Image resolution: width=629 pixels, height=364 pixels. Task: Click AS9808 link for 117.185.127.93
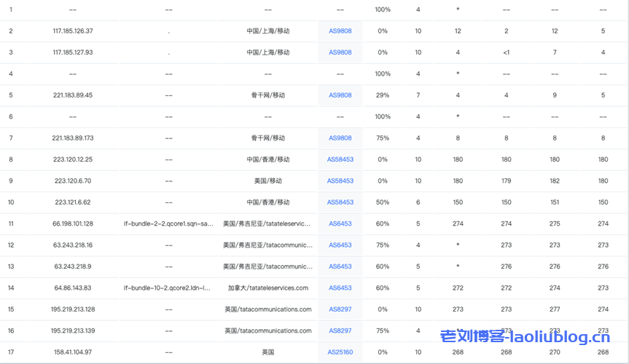coord(340,52)
